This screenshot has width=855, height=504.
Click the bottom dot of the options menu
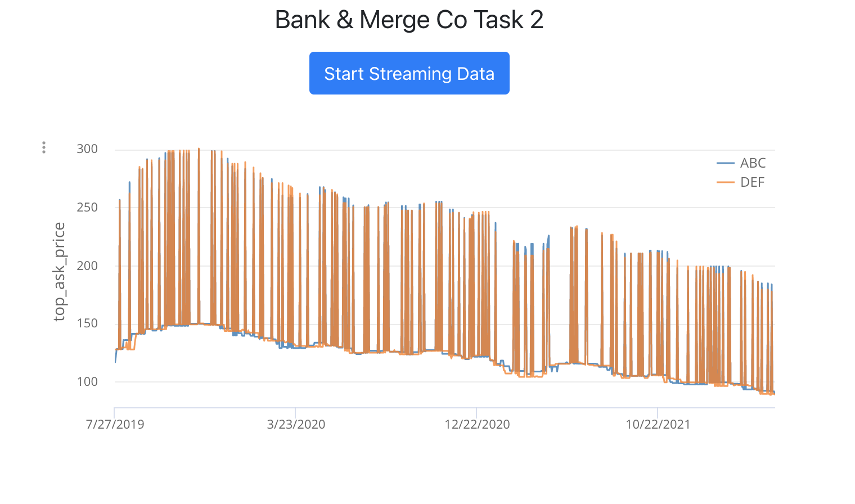point(44,152)
